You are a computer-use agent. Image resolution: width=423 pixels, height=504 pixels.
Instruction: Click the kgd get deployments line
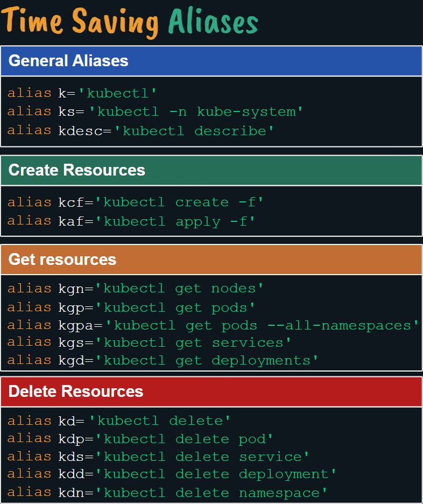[163, 361]
